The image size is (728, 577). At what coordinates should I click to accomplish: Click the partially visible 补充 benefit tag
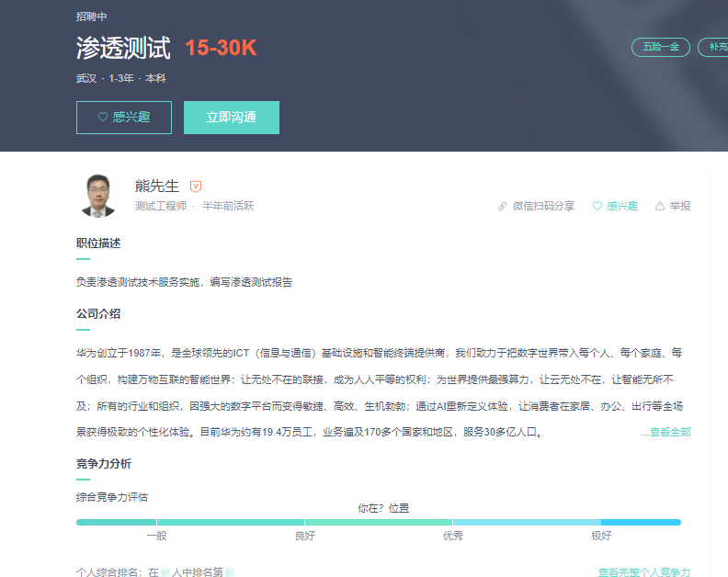click(x=713, y=47)
